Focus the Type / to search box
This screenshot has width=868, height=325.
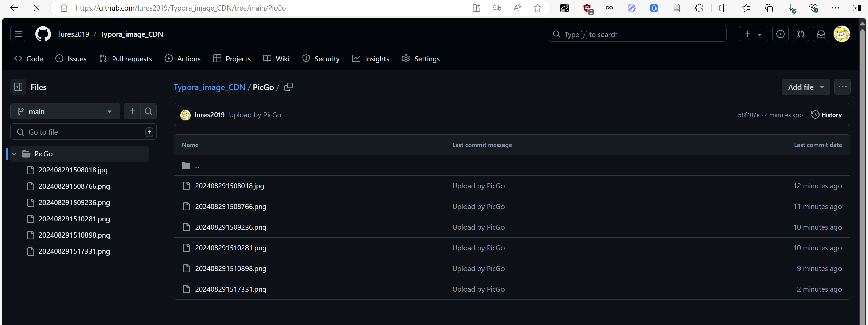[637, 34]
